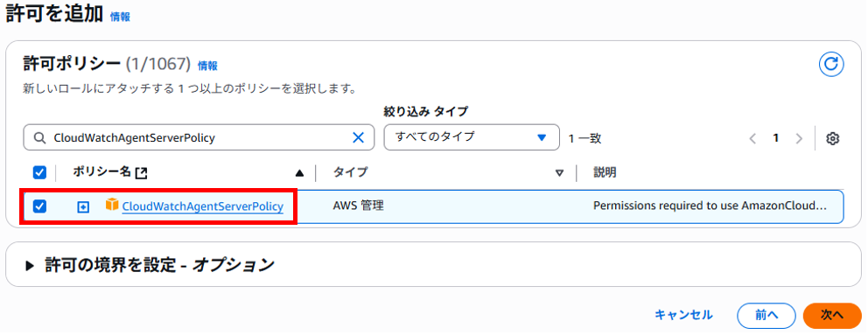Viewport: 868px width, 335px height.
Task: Go to next page arrow
Action: pos(798,138)
